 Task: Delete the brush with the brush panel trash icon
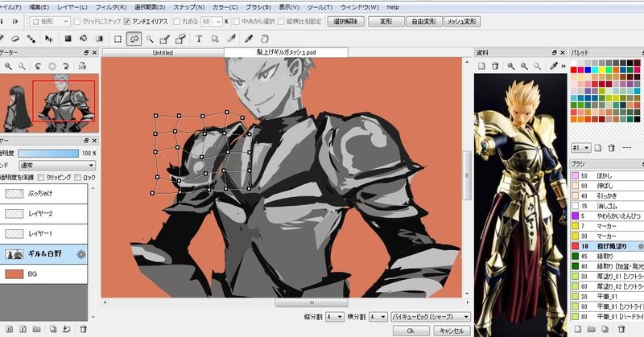[x=621, y=329]
